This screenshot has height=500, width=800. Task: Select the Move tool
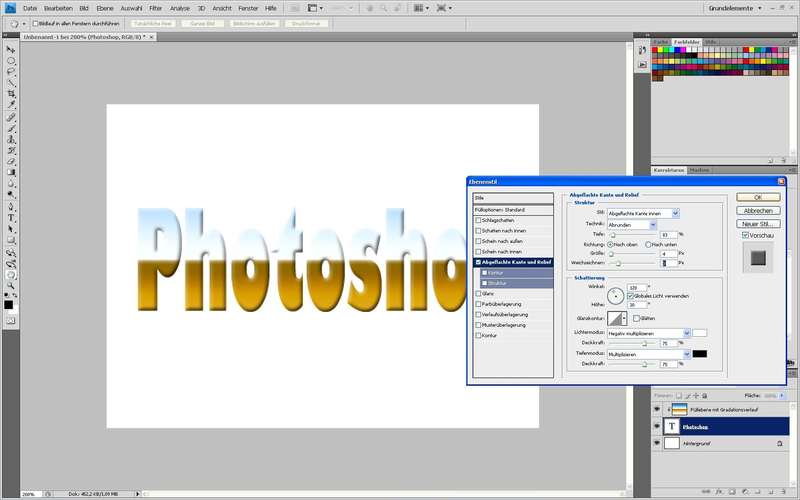(x=11, y=49)
